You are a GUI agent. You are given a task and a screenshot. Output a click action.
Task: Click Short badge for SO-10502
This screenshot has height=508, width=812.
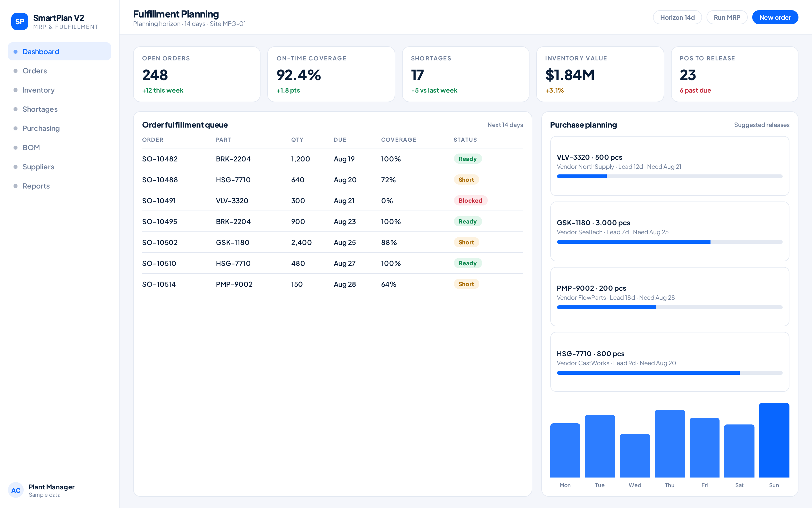point(466,242)
